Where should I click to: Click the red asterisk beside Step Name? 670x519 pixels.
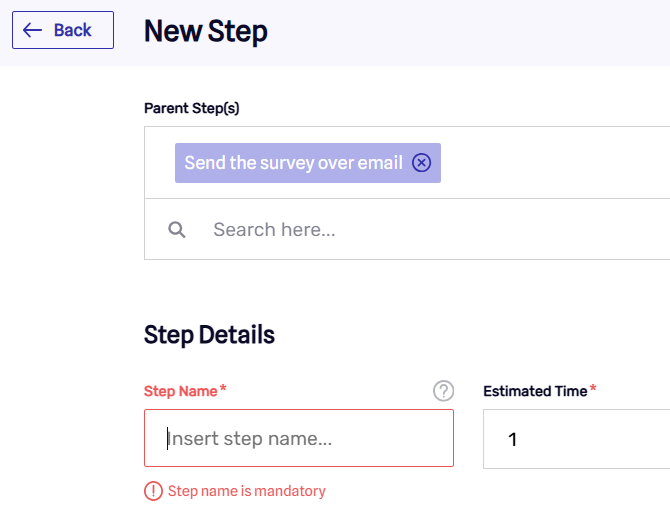pos(223,388)
